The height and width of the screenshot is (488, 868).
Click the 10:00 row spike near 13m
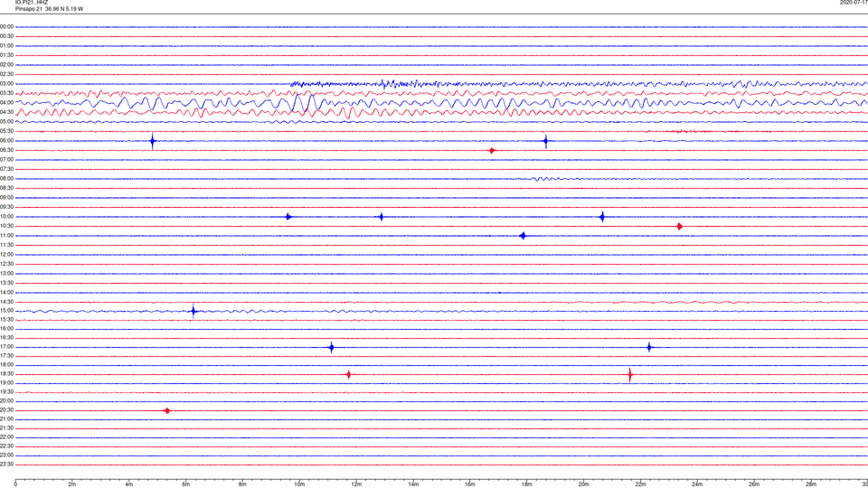tap(381, 217)
